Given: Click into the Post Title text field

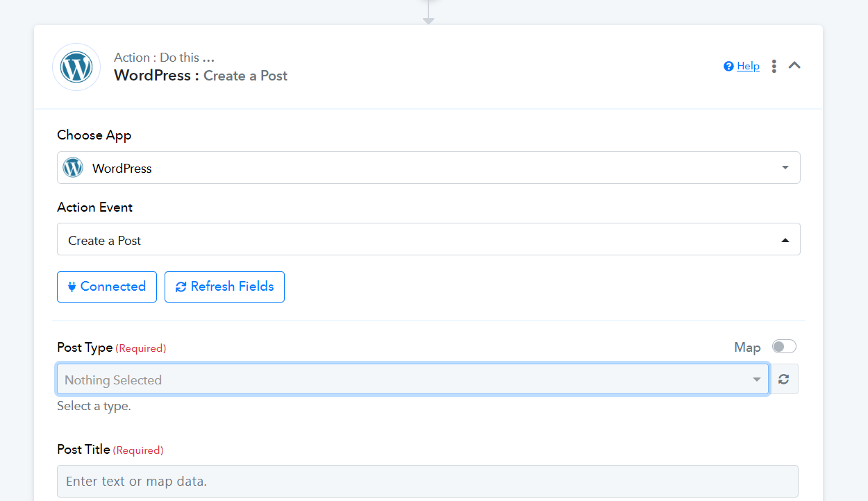Looking at the screenshot, I should 428,481.
